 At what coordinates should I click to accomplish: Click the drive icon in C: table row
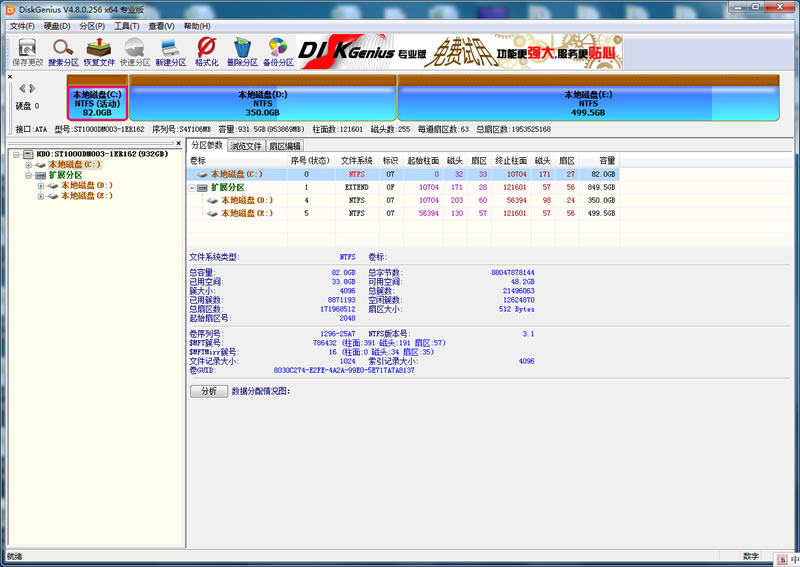click(203, 175)
